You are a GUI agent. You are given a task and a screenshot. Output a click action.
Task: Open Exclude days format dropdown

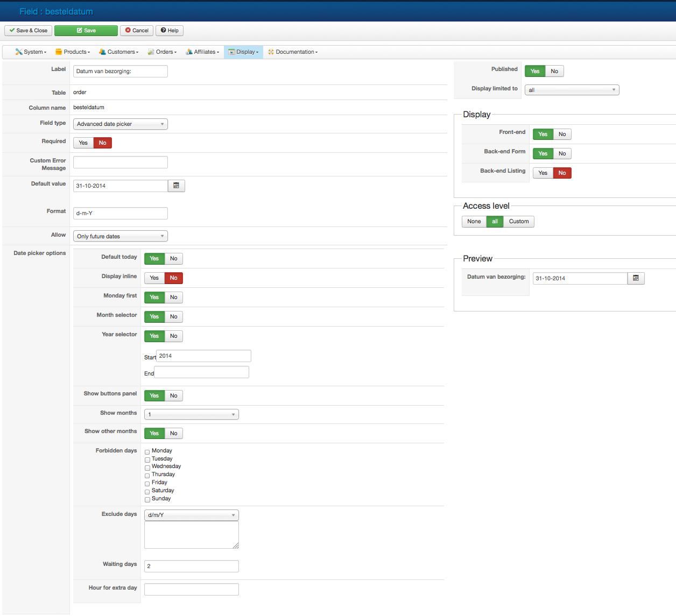[192, 515]
